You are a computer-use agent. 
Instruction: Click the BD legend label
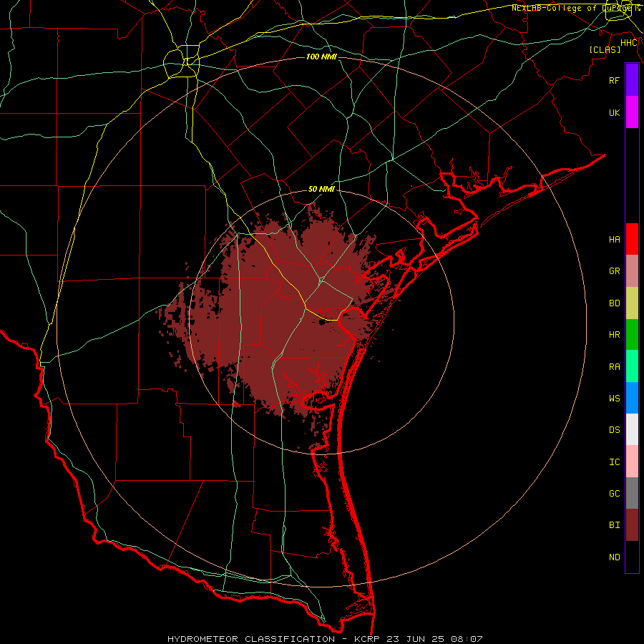614,303
